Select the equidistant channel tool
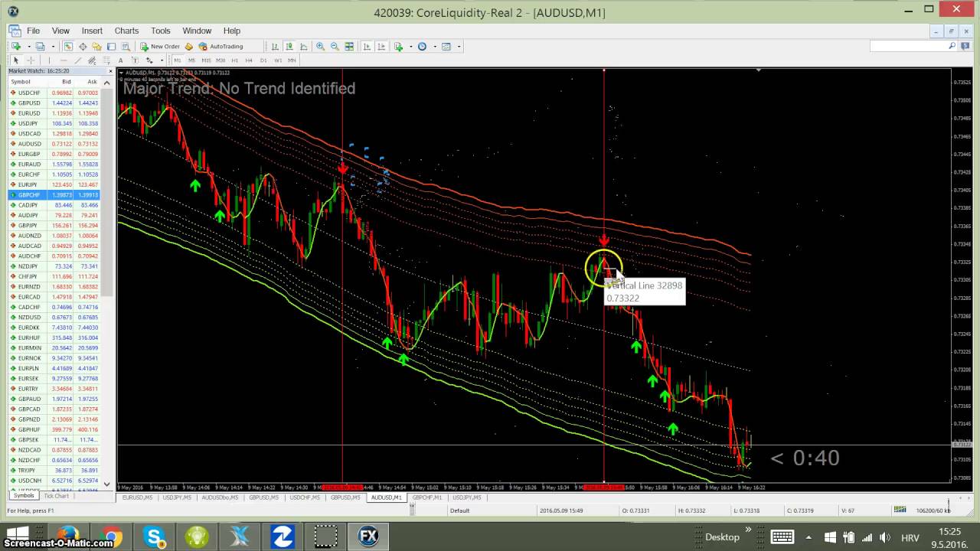980x551 pixels. coord(92,60)
